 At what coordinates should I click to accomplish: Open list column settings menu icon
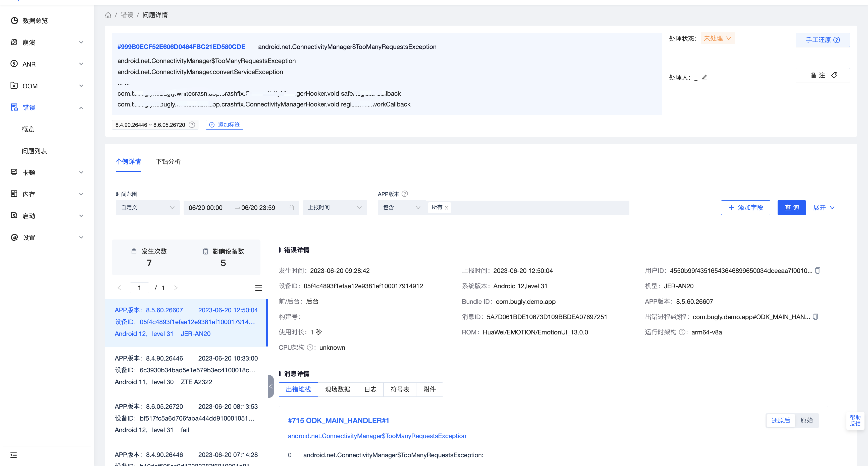pyautogui.click(x=258, y=288)
